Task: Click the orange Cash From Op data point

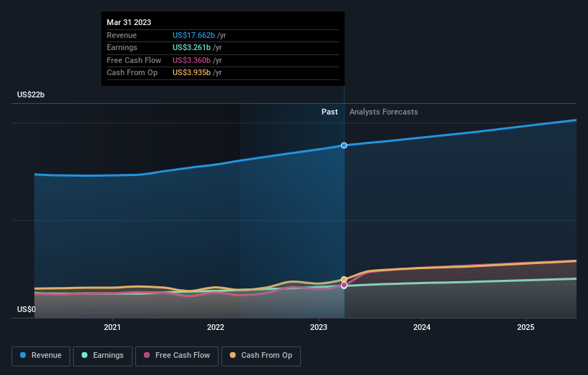Action: [344, 280]
